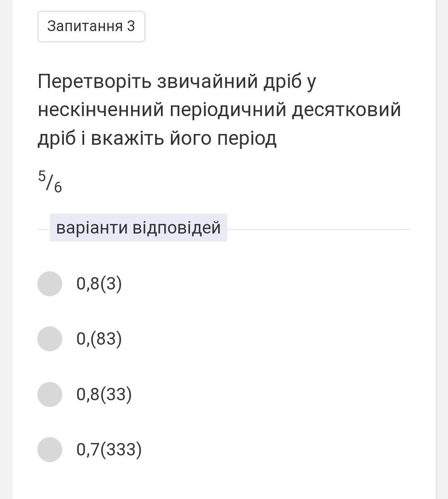Click the answer text 0,8(3)
The height and width of the screenshot is (499, 448).
pyautogui.click(x=99, y=284)
